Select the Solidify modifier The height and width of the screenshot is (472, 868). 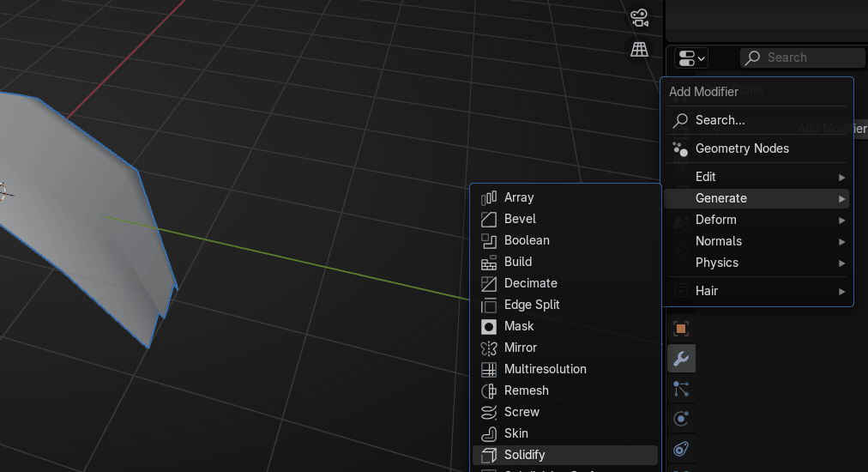(x=524, y=455)
